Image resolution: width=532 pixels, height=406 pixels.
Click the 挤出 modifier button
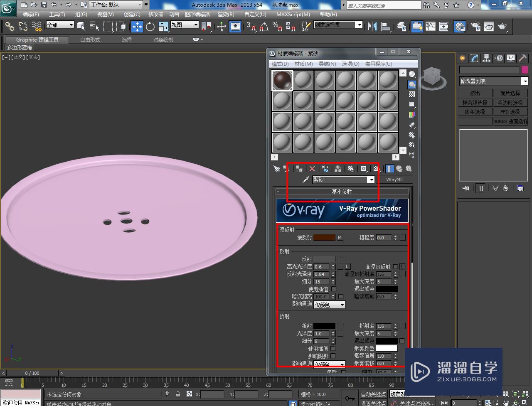tap(475, 93)
